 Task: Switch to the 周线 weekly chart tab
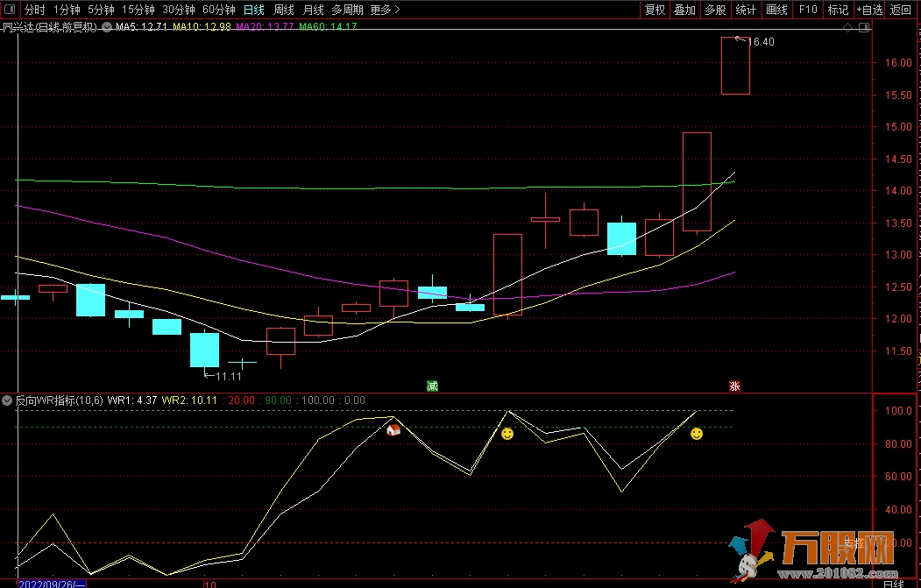(283, 10)
